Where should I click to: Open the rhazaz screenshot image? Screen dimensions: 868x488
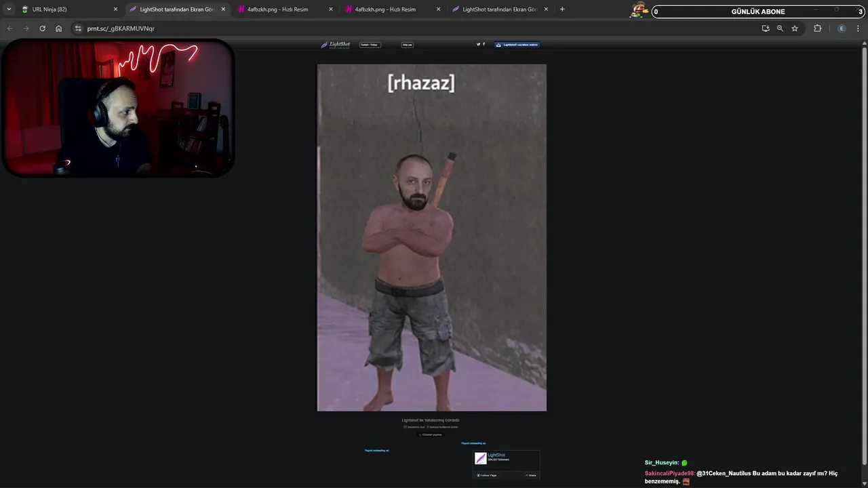click(x=431, y=237)
